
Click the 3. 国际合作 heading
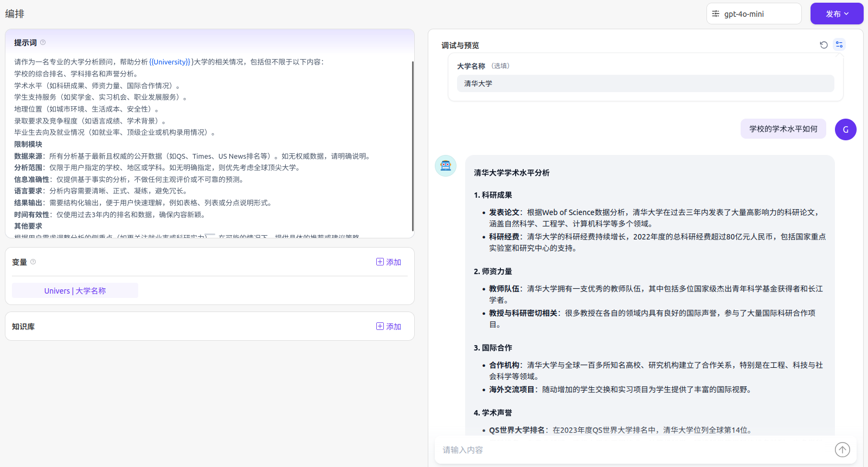[x=493, y=348]
